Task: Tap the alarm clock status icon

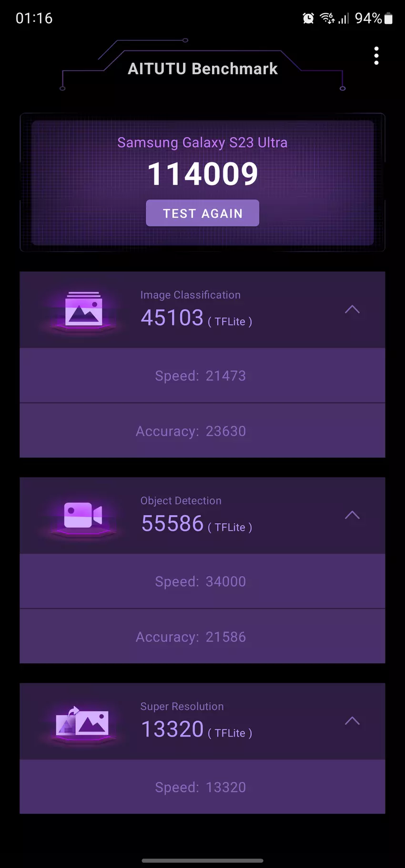Action: pos(308,19)
